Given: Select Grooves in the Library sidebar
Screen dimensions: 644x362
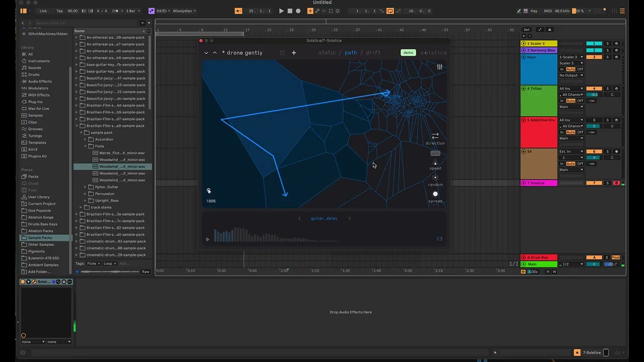Looking at the screenshot, I should tap(35, 129).
